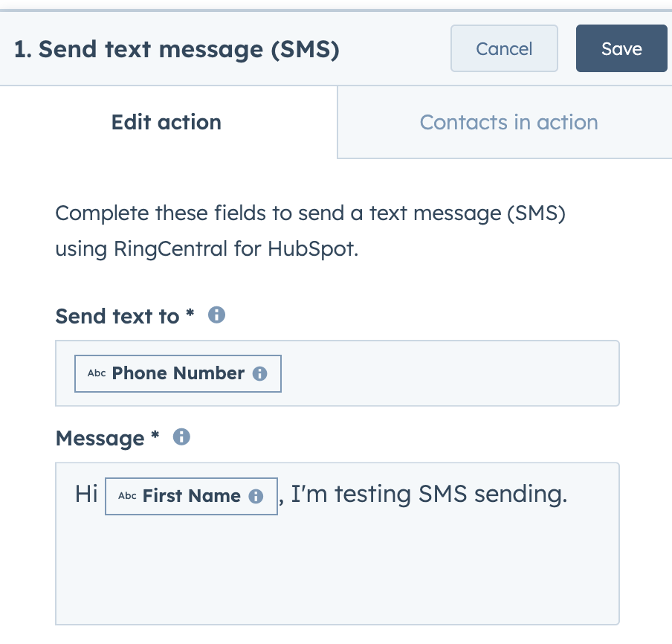Click the info icon next to Message label
This screenshot has height=644, width=672.
[181, 437]
